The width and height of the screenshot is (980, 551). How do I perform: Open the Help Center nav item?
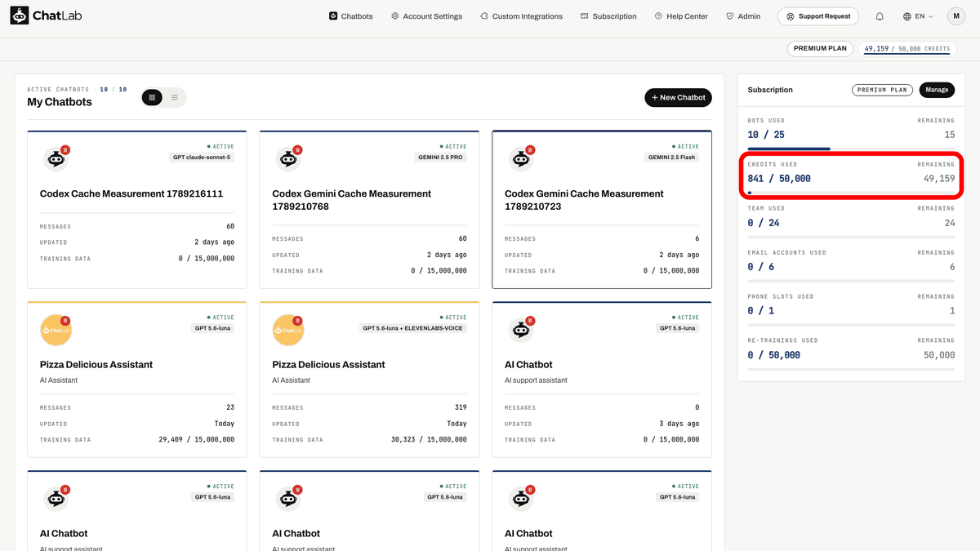tap(681, 16)
